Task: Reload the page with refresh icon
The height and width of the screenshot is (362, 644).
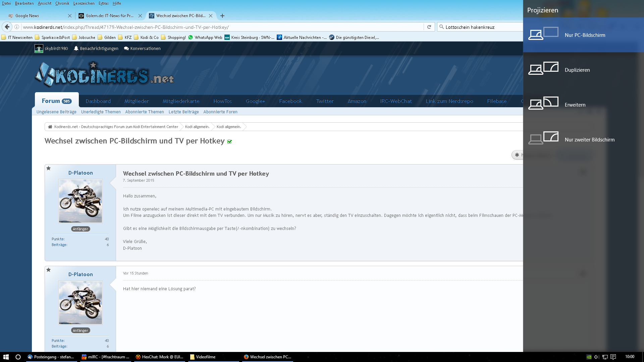Action: click(x=429, y=27)
